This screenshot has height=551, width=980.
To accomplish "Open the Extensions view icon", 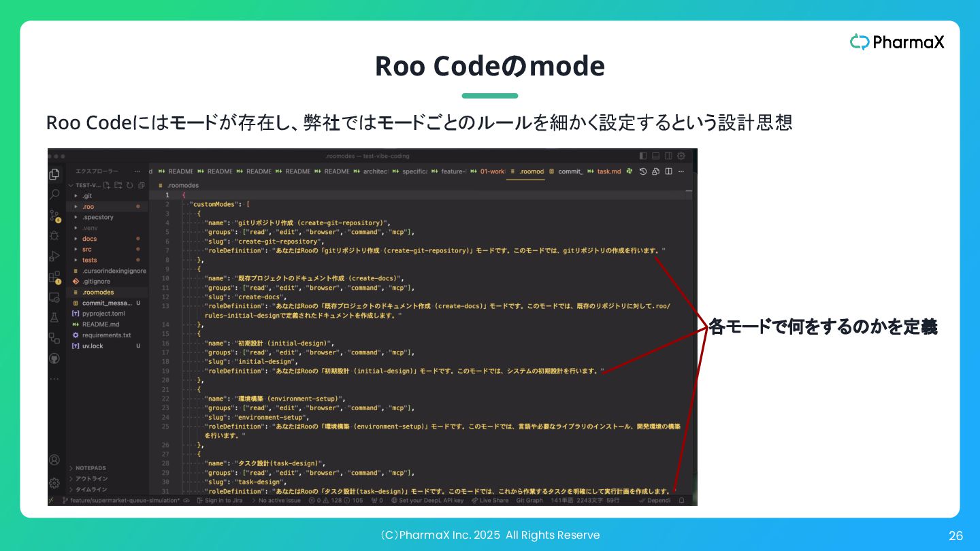I will [x=54, y=277].
